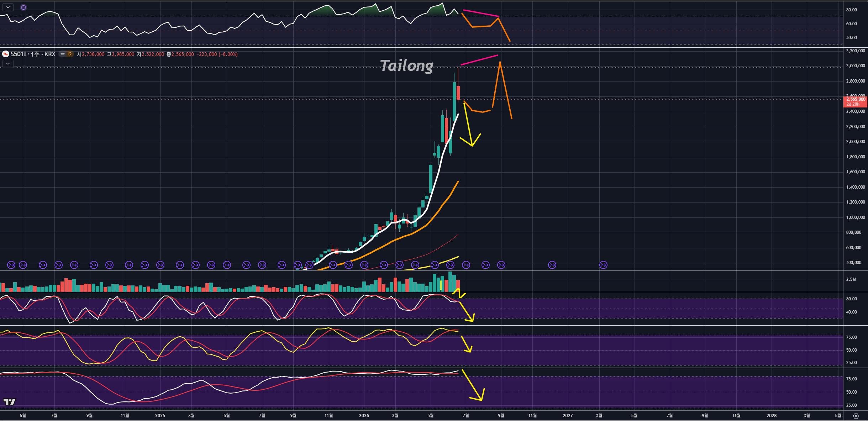Viewport: 868px width, 421px height.
Task: Select the high value 고2,985,000
Action: coord(121,54)
